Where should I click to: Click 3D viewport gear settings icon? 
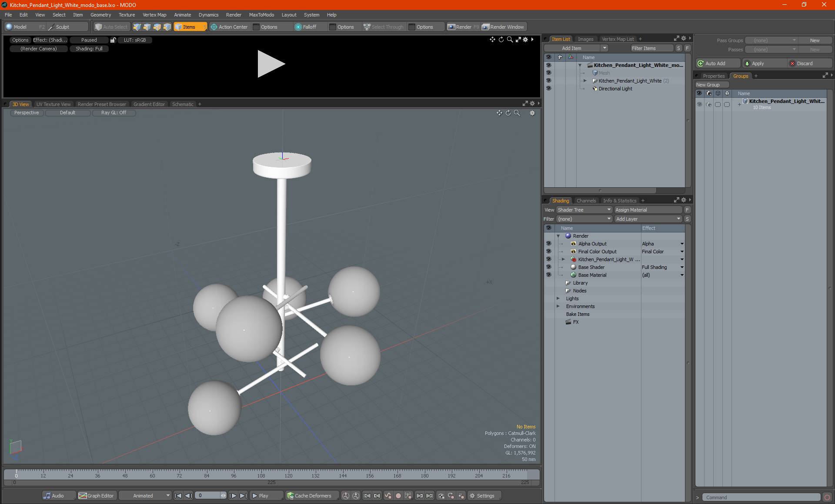[x=532, y=113]
